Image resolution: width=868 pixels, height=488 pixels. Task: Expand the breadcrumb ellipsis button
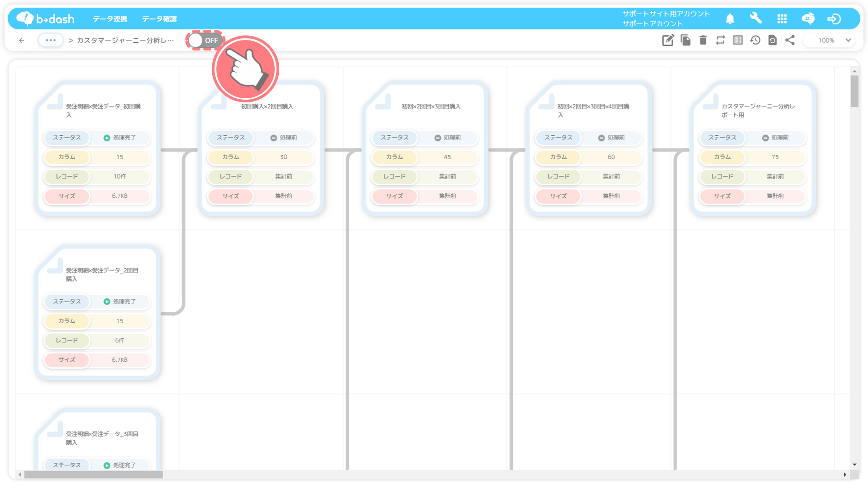[51, 40]
